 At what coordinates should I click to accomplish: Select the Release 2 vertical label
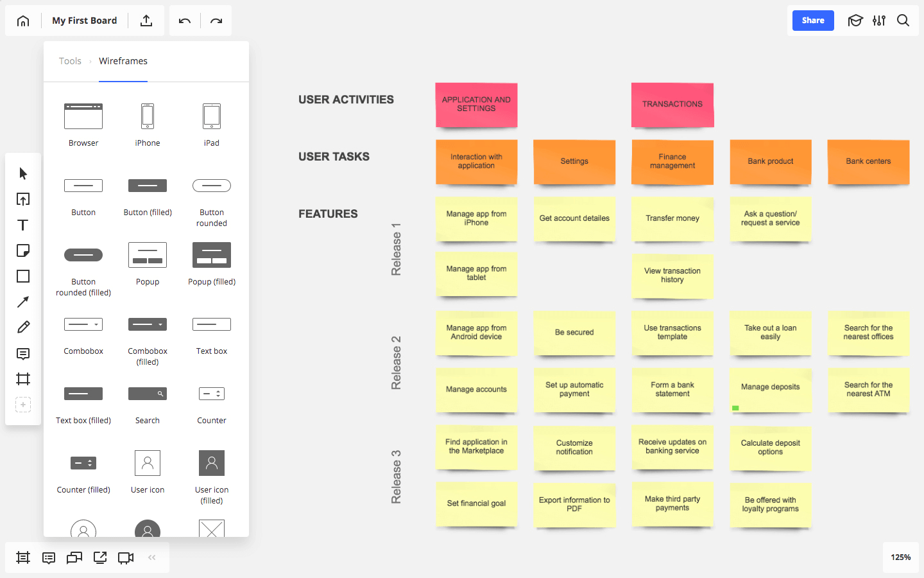click(396, 363)
